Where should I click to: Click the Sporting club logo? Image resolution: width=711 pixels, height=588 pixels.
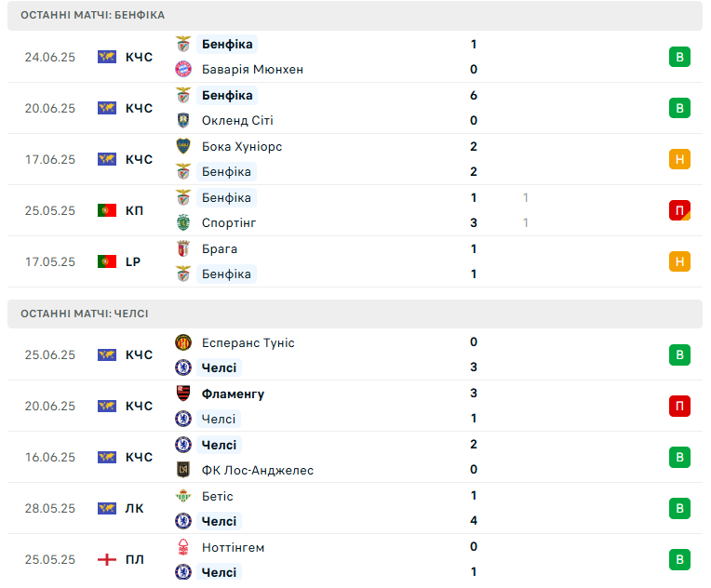click(x=183, y=222)
